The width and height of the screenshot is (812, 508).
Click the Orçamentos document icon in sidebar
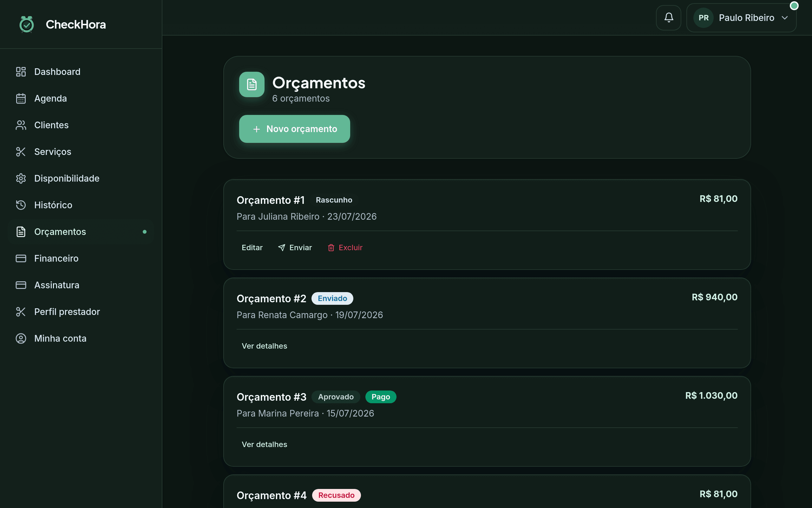point(21,231)
